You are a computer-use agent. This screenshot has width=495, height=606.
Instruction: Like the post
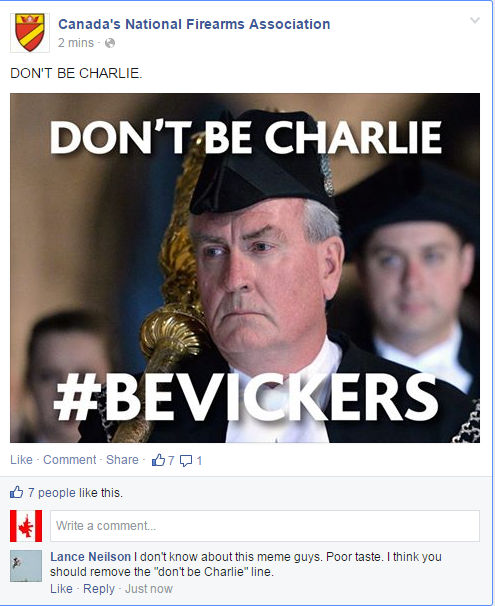pos(21,460)
